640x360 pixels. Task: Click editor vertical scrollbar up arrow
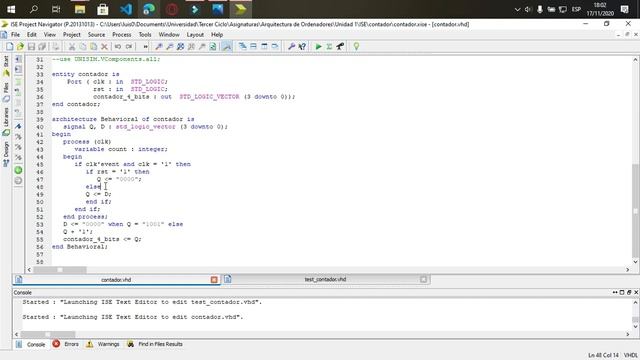click(636, 60)
